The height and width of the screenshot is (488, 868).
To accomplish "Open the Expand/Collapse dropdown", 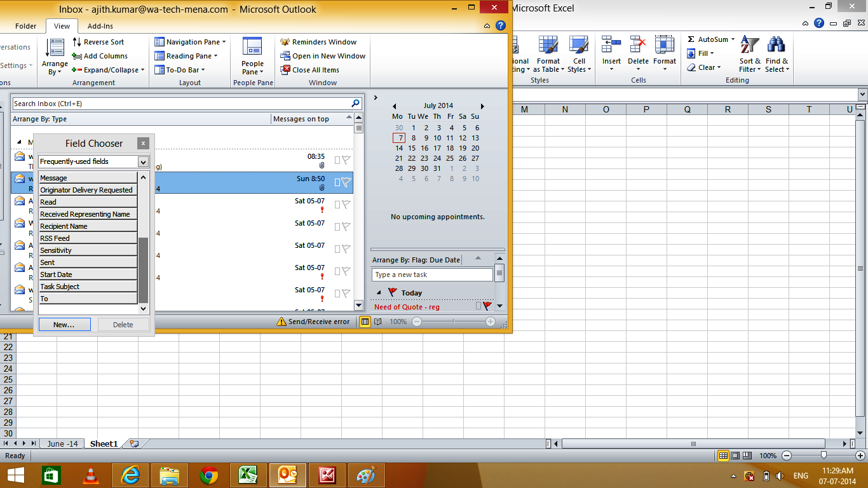I will click(x=108, y=70).
